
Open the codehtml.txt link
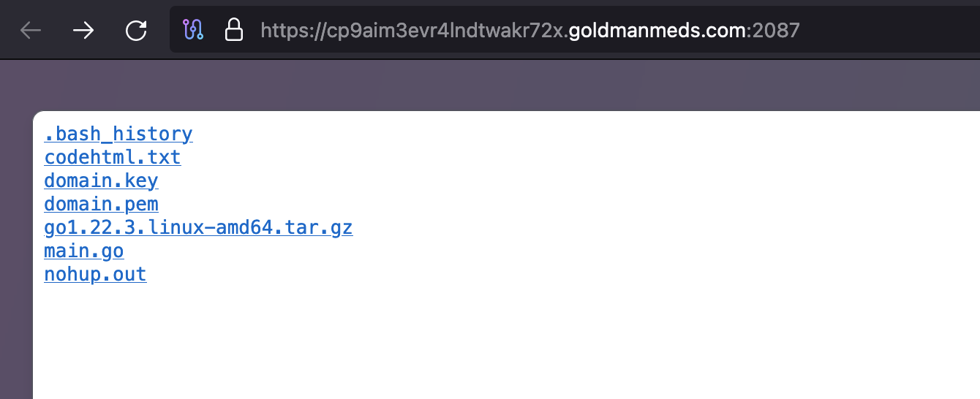[x=113, y=157]
